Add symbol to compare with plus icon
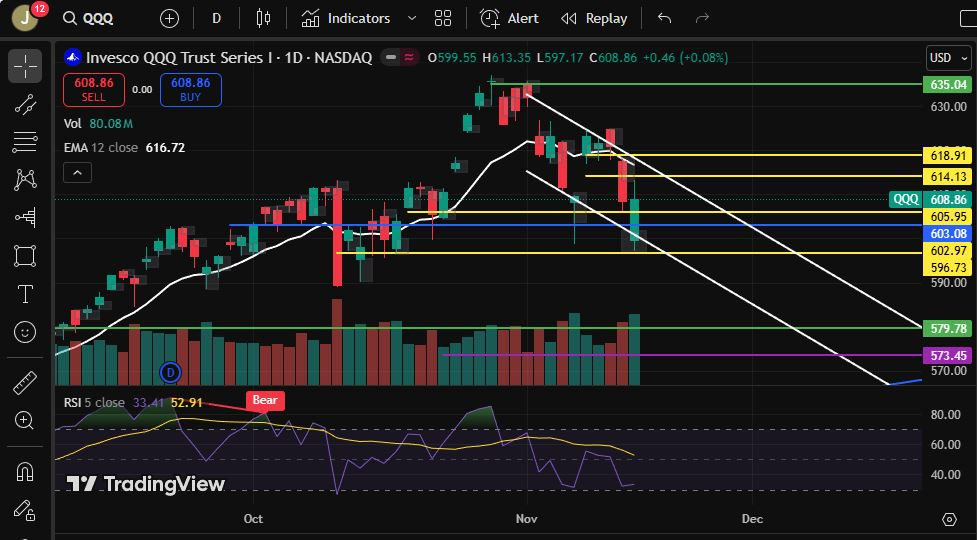977x540 pixels. pyautogui.click(x=169, y=19)
